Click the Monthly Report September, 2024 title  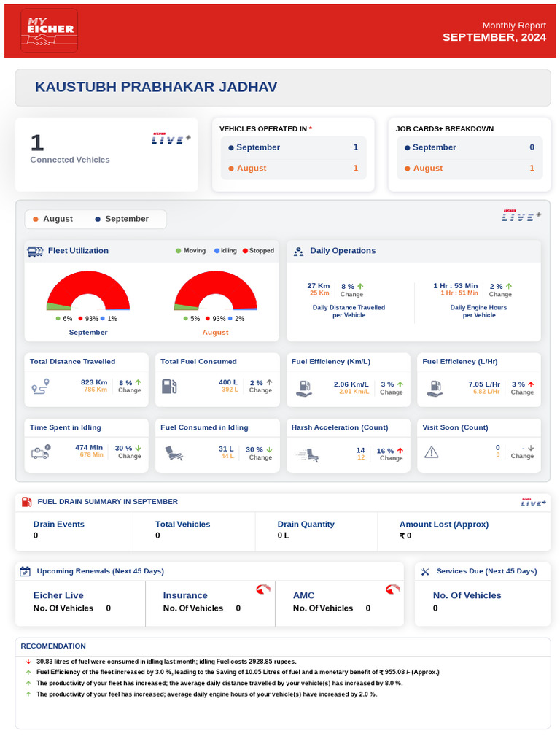494,32
